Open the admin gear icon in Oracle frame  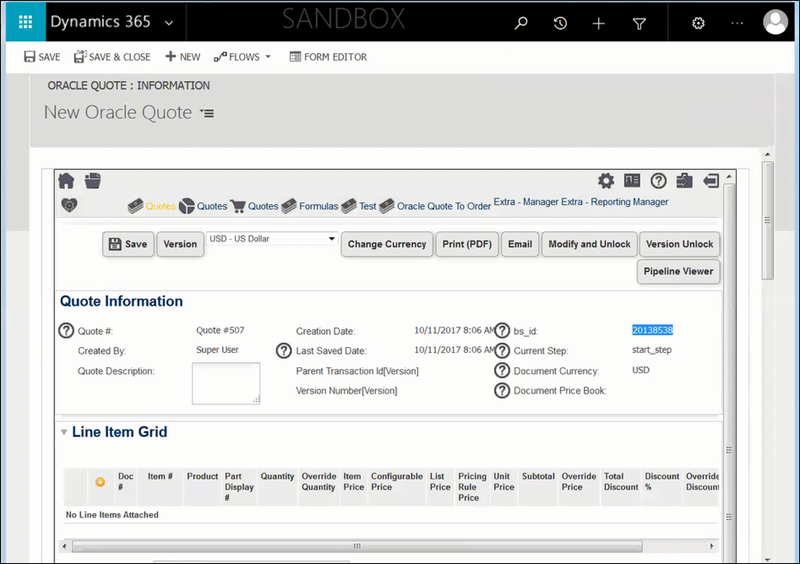(x=606, y=181)
